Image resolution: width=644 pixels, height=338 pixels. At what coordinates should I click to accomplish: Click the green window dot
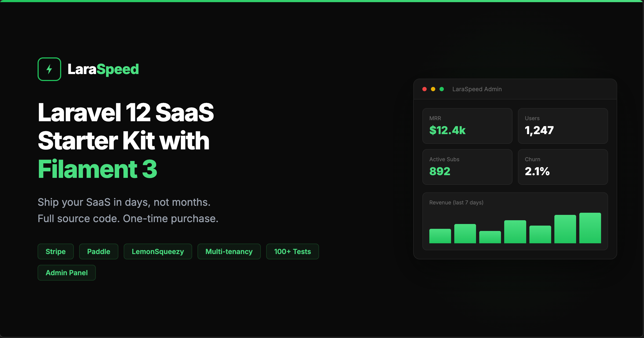click(442, 89)
